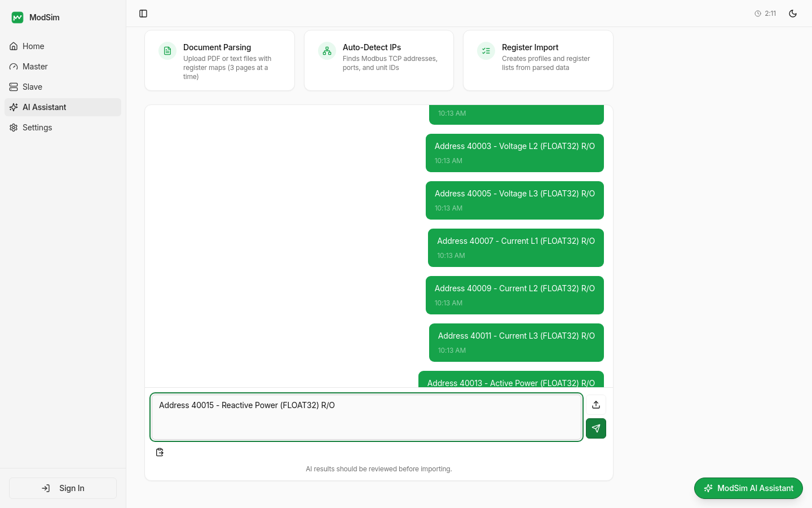Open the Document Parsing card

(219, 60)
